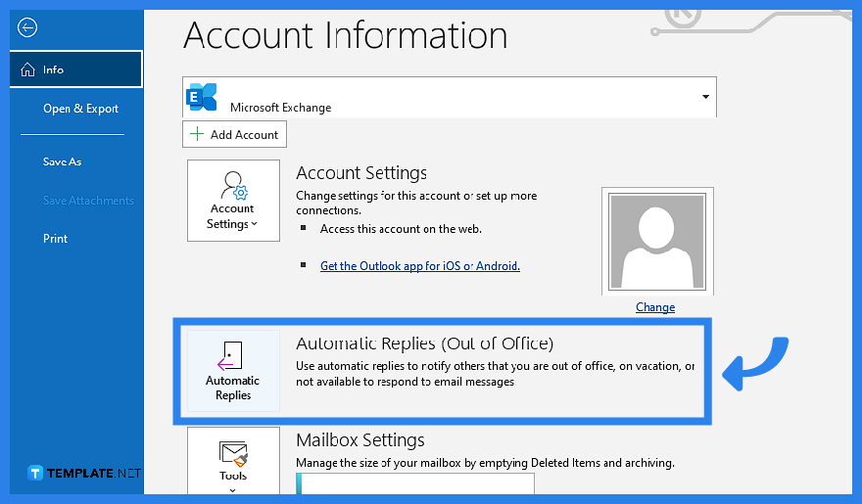
Task: Click the Add Account button
Action: (234, 134)
